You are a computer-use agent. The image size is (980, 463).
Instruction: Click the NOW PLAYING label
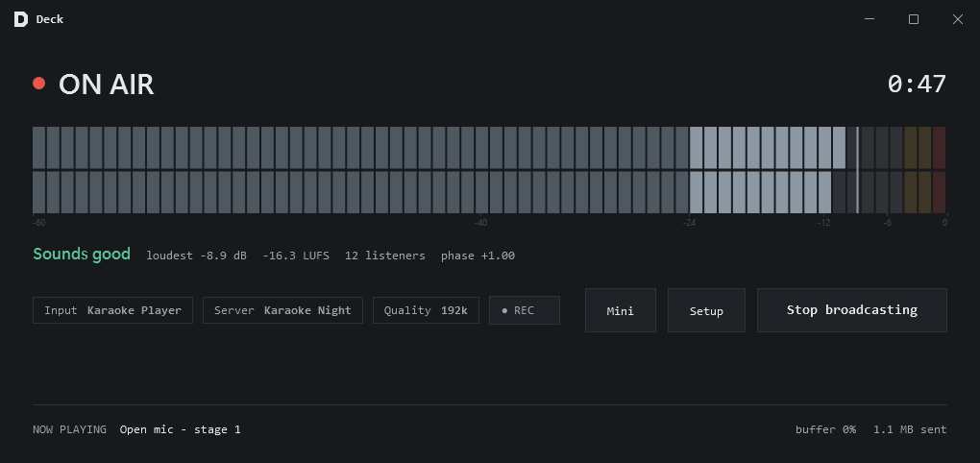click(69, 429)
